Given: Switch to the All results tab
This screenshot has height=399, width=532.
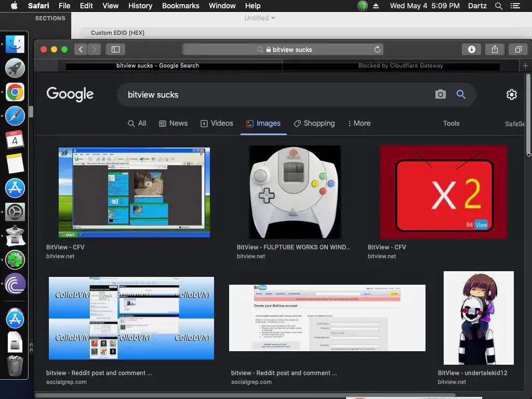Looking at the screenshot, I should pyautogui.click(x=137, y=124).
